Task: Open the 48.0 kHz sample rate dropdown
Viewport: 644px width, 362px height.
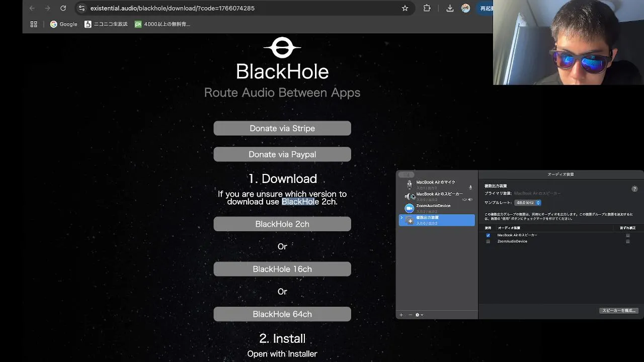Action: point(528,203)
